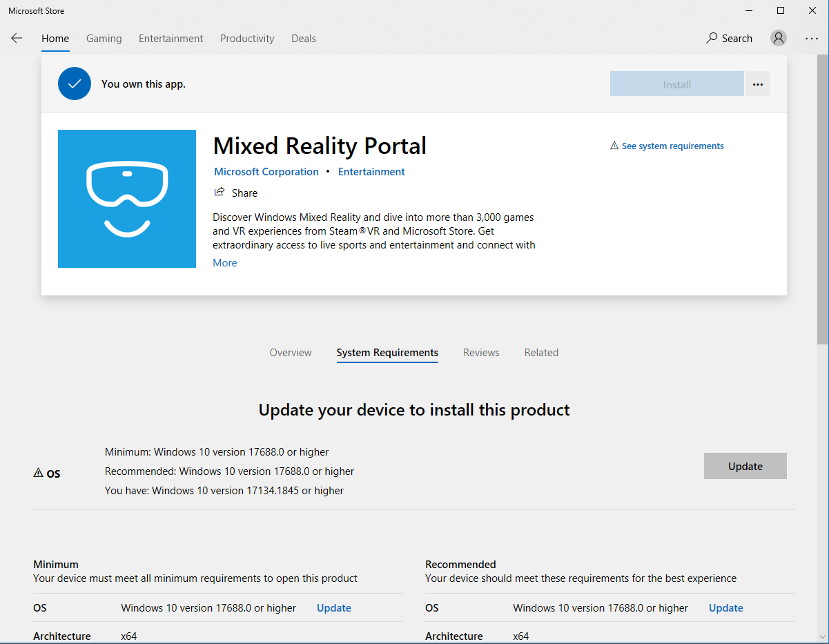Click Update link in Recommended OS row
The width and height of the screenshot is (829, 644).
point(726,608)
